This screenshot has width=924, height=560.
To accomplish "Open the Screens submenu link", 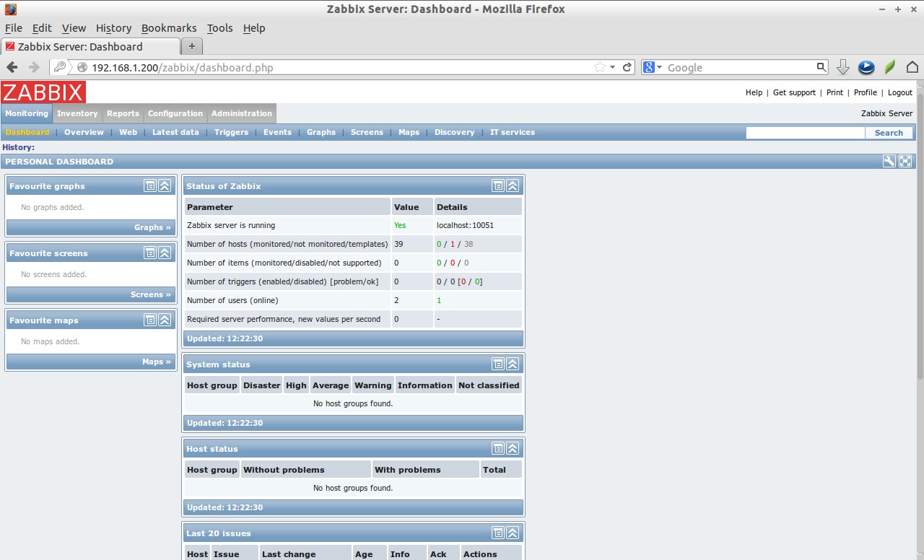I will click(x=367, y=132).
